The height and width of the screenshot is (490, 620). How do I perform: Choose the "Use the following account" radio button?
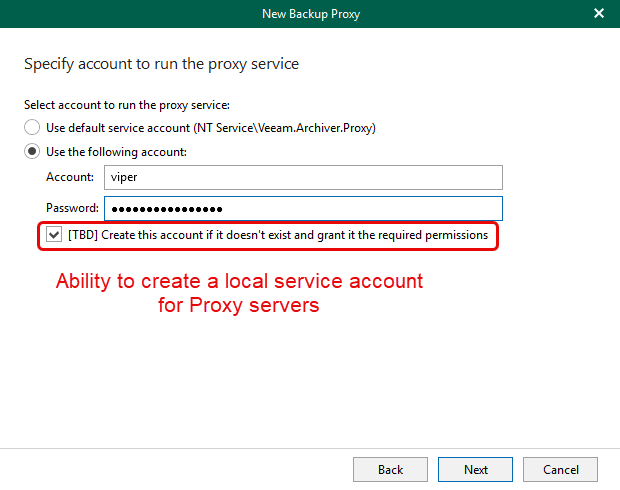[33, 152]
